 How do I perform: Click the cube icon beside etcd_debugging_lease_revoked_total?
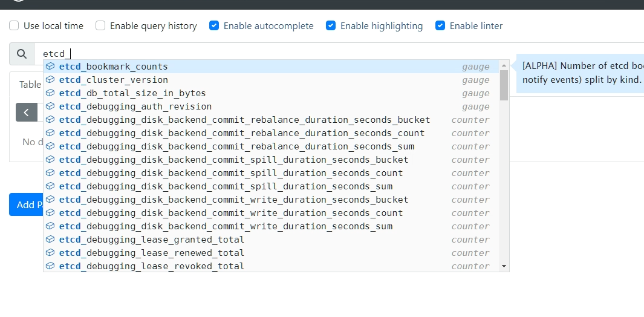coord(50,266)
